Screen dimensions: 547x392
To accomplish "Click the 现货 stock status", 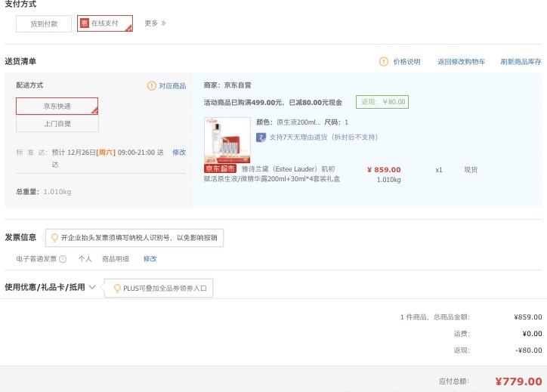I will (x=471, y=170).
